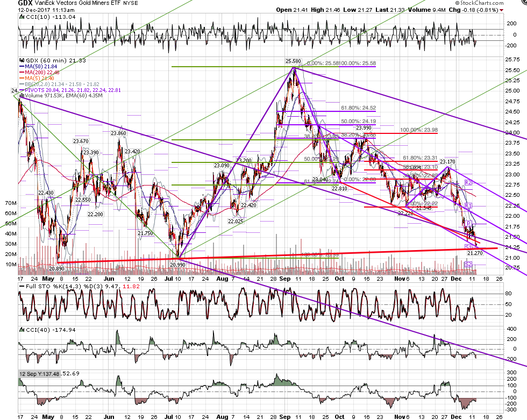527x420 pixels.
Task: Click the 25.580 peak price label
Action: tap(293, 61)
